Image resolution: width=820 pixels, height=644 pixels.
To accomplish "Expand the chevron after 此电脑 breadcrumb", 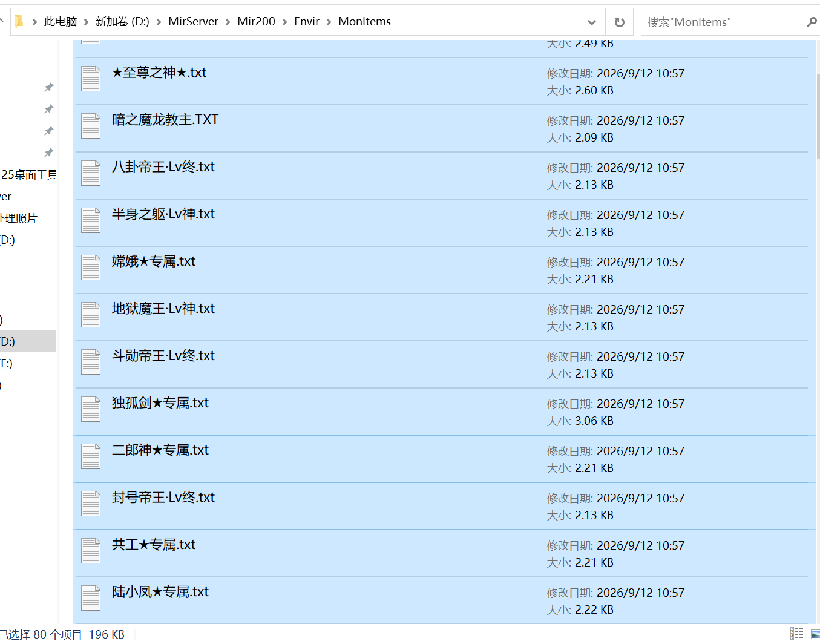I will click(x=86, y=22).
